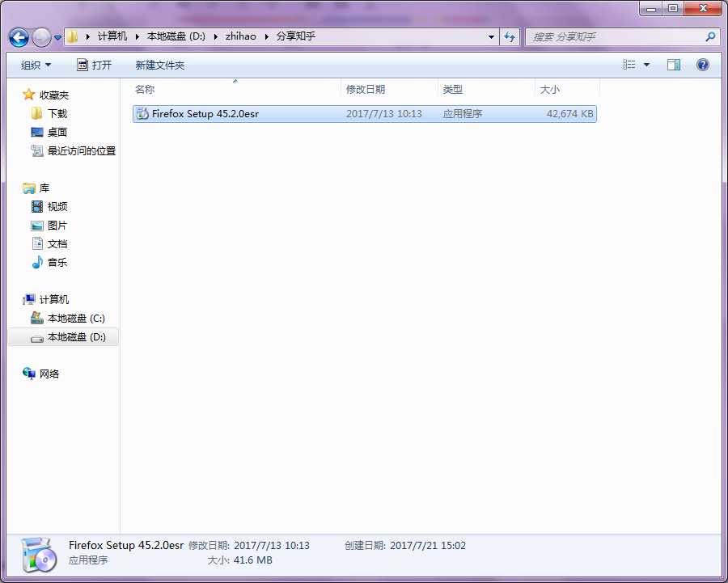728x583 pixels.
Task: Click the 最近访问的位置 icon
Action: [x=36, y=150]
